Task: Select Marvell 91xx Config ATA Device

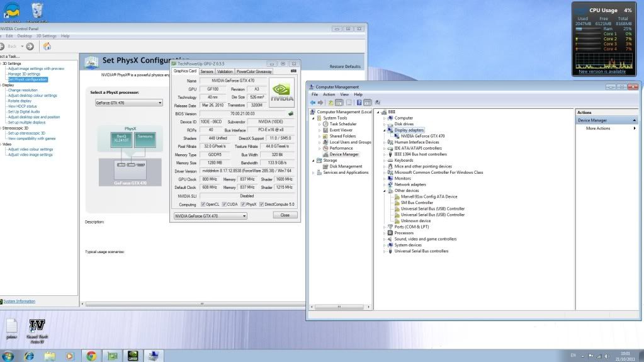Action: point(429,196)
